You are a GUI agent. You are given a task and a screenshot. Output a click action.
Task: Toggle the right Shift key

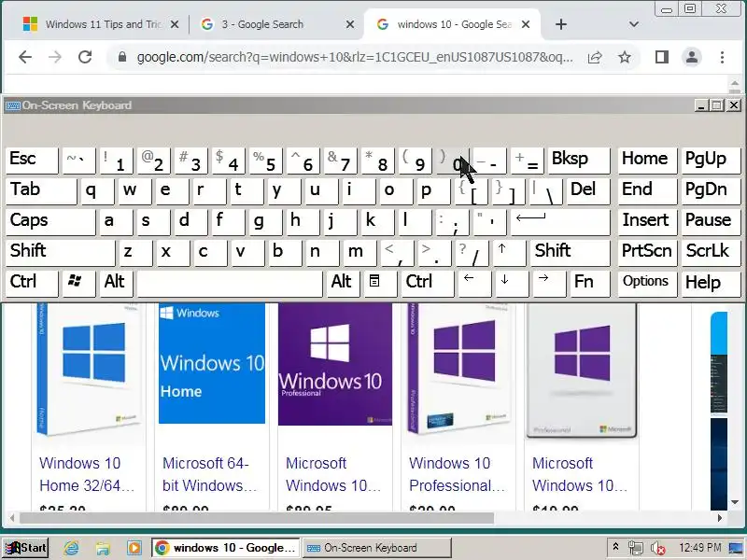[570, 251]
